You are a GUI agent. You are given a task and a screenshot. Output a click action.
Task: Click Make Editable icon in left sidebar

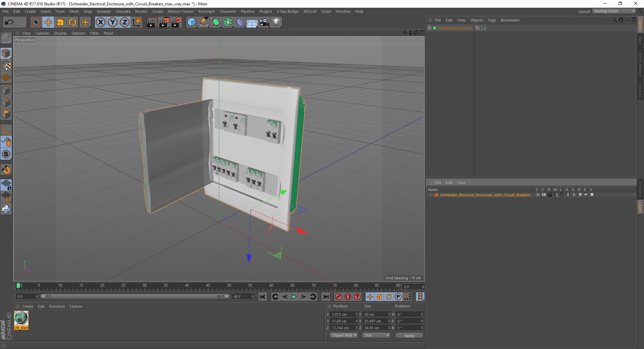click(x=6, y=38)
